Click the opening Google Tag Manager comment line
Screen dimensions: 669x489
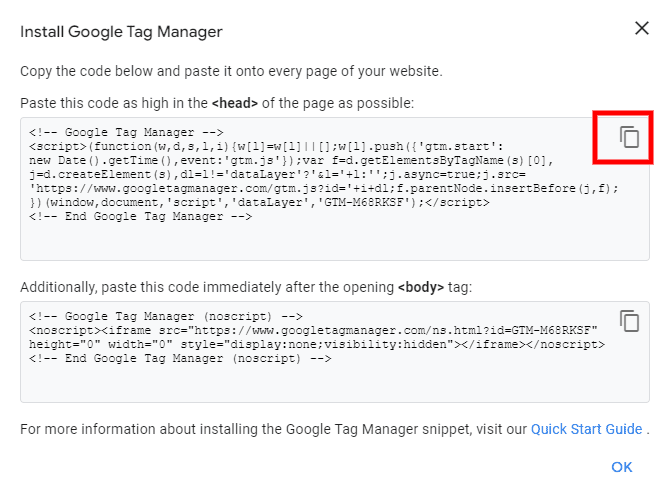126,131
